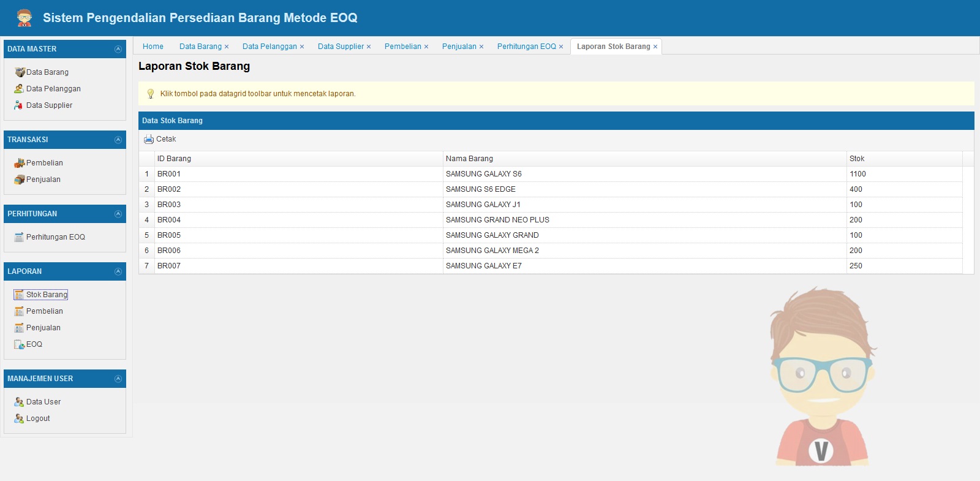Log out using the Logout link
The height and width of the screenshot is (481, 980).
tap(38, 419)
